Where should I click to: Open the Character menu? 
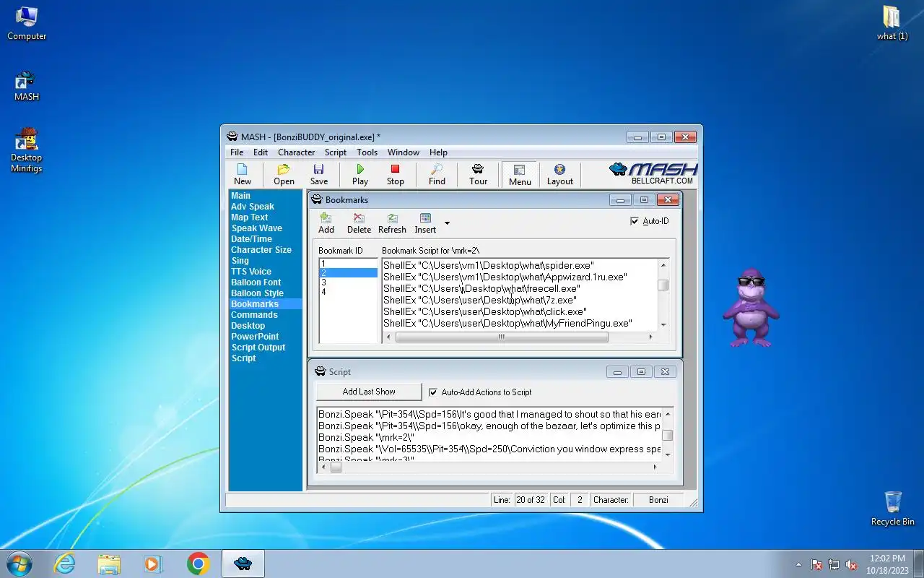297,152
